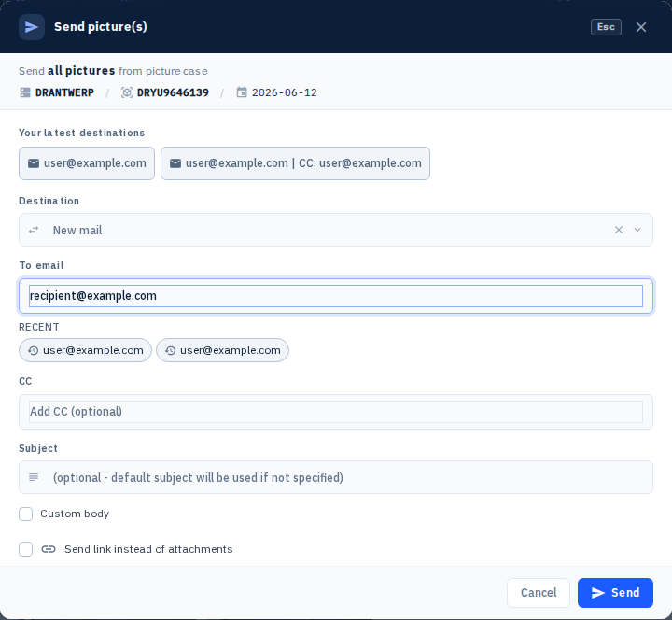Click link icon beside Send link option

49,549
